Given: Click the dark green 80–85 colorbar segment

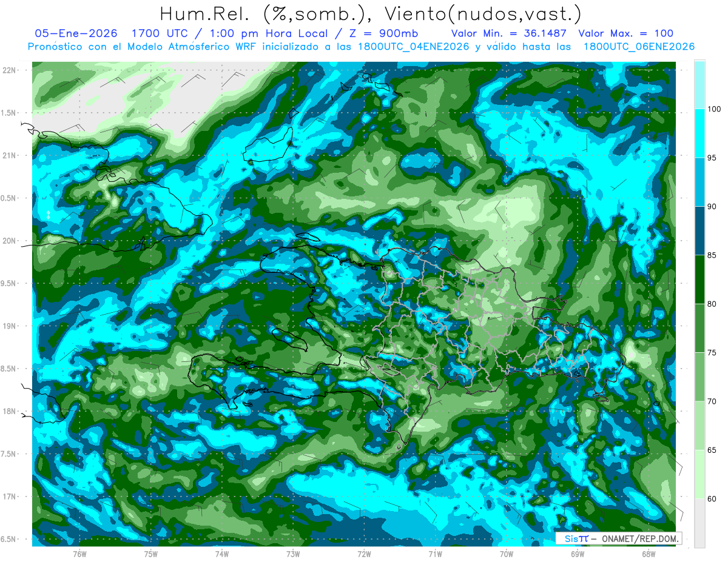Looking at the screenshot, I should (x=699, y=279).
